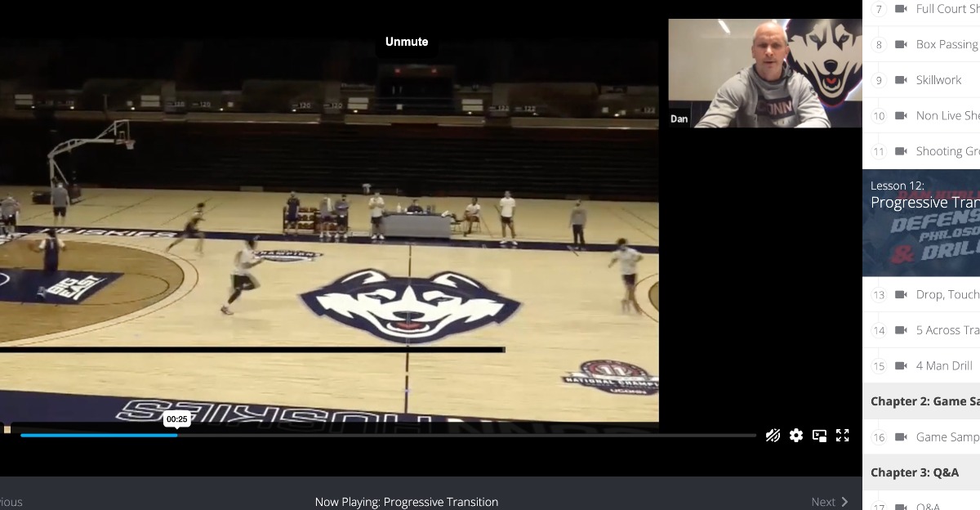Image resolution: width=980 pixels, height=510 pixels.
Task: Click the camera icon for 4 Man Drill
Action: [901, 365]
